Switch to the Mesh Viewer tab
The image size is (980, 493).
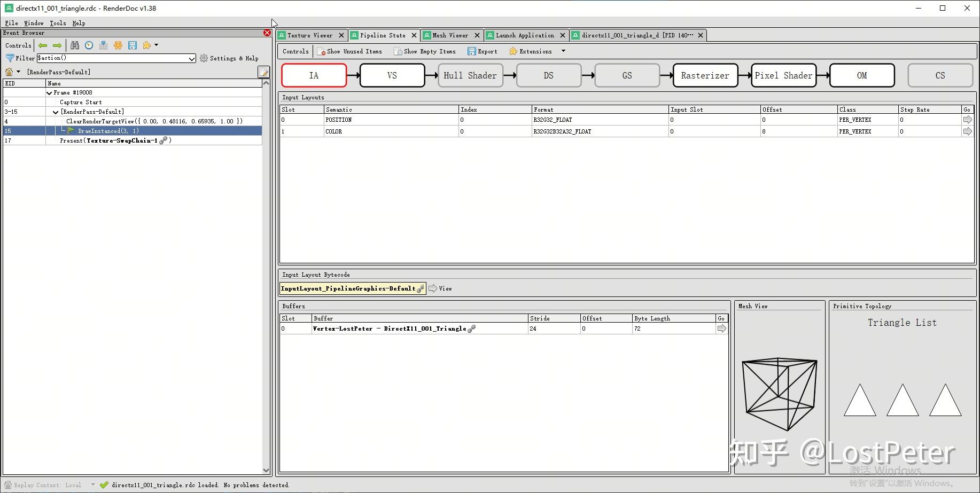click(x=449, y=35)
